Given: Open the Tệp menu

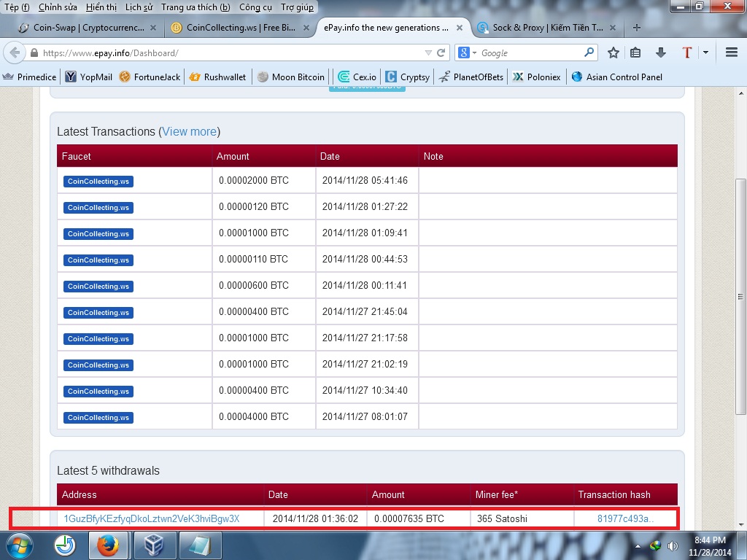Looking at the screenshot, I should coord(18,7).
